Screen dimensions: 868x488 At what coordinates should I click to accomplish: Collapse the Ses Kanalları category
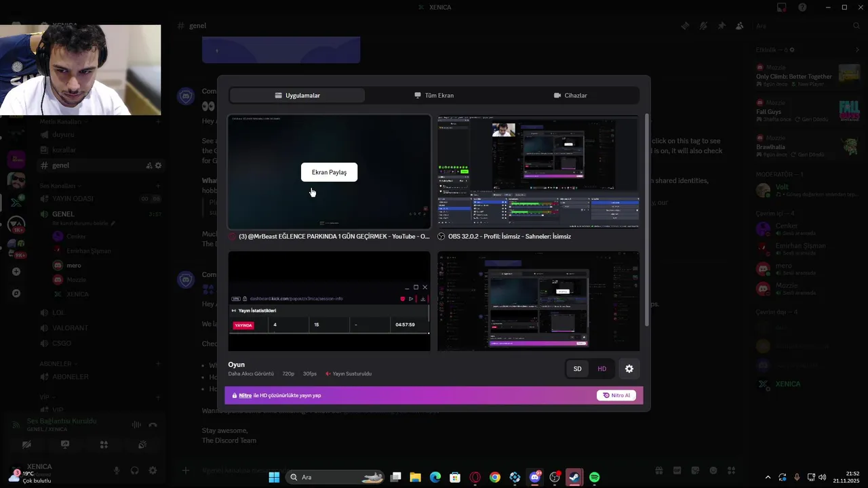pos(60,186)
